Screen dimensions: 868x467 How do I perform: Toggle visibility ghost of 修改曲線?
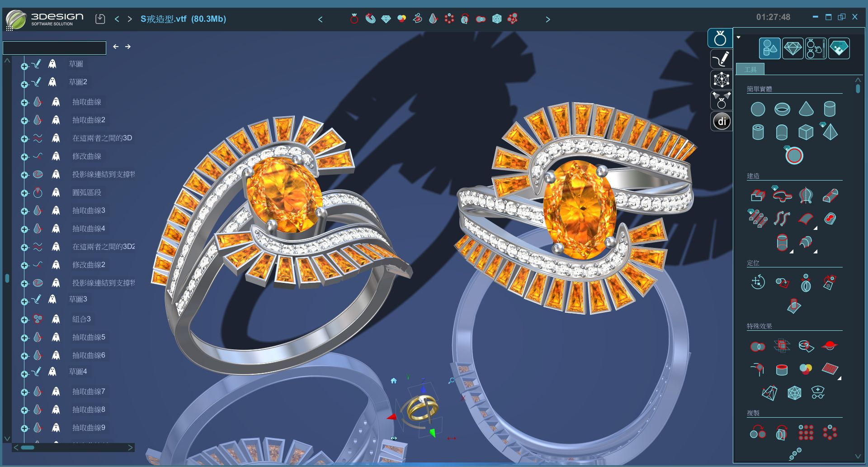[x=56, y=156]
